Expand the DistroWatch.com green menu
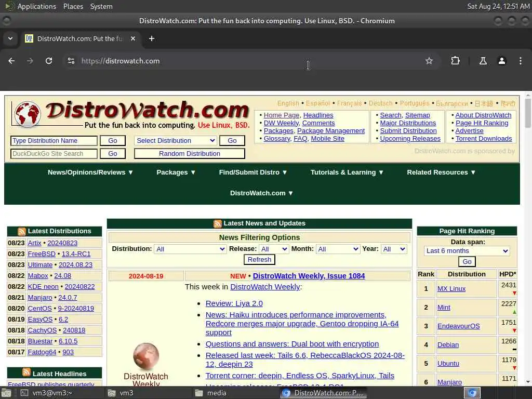This screenshot has width=532, height=399. tap(261, 193)
